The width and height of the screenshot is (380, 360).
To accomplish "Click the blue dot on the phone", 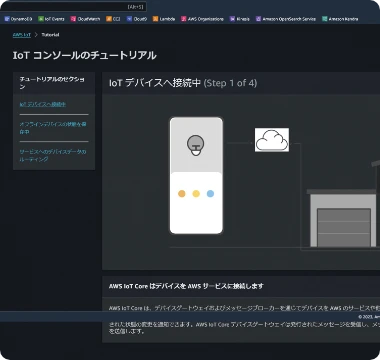I will click(x=210, y=194).
